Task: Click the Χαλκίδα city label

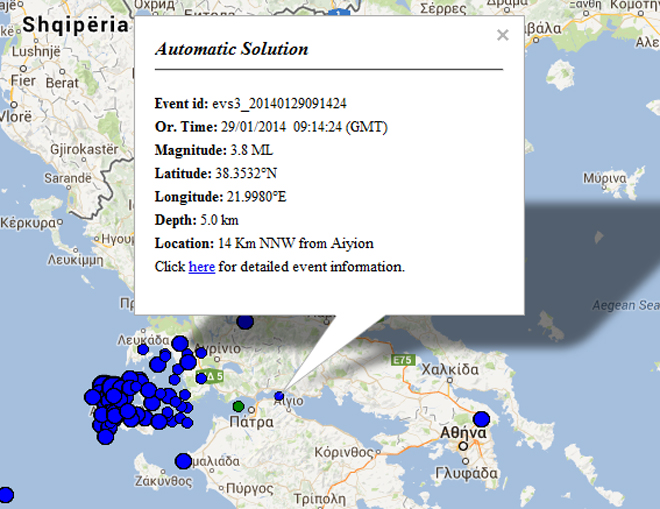Action: tap(450, 369)
